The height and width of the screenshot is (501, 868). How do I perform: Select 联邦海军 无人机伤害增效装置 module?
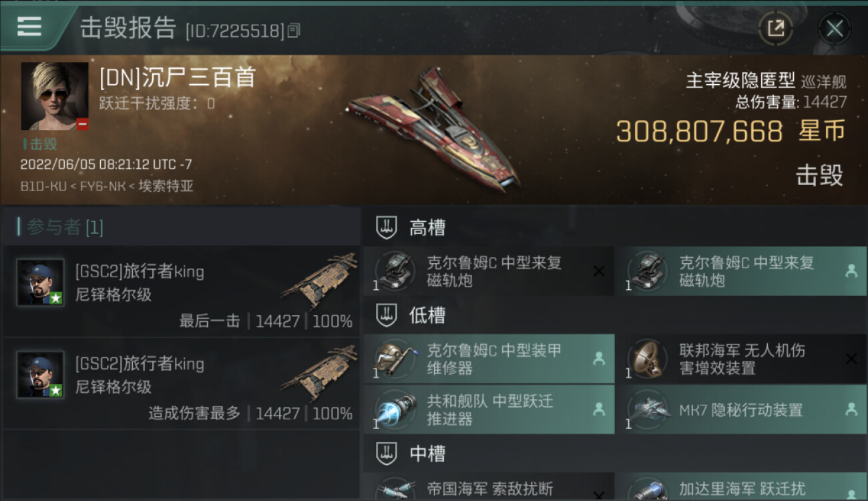[x=741, y=359]
